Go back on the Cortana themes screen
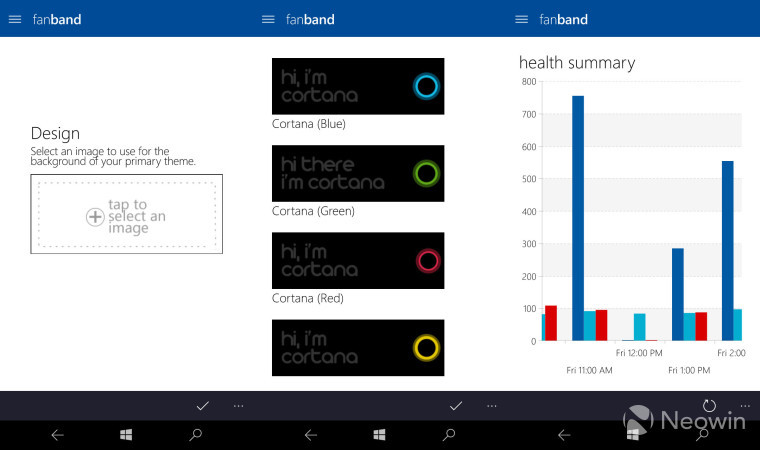The height and width of the screenshot is (450, 760). [311, 435]
